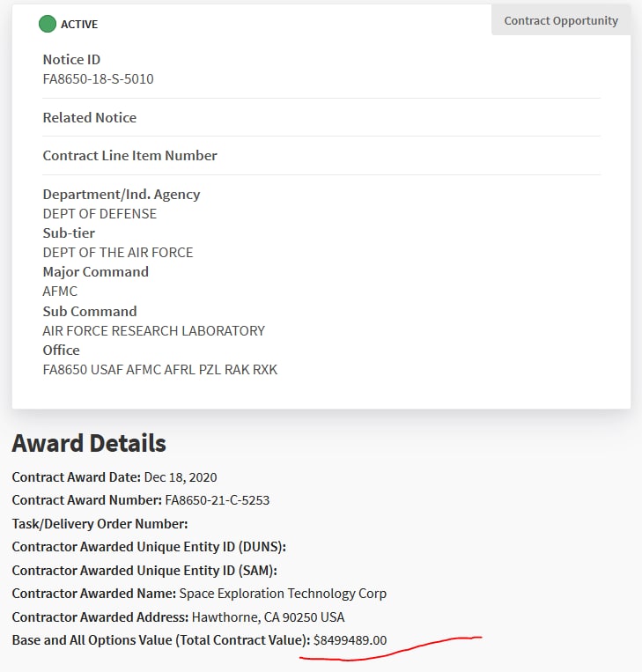The image size is (642, 672).
Task: Click the Contract Line Item Number heading
Action: (129, 156)
